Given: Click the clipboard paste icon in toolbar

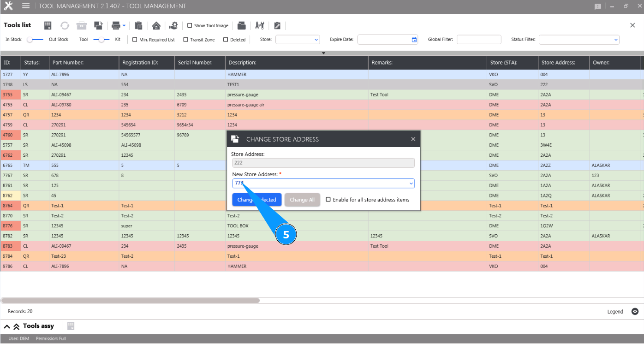Looking at the screenshot, I should (138, 25).
